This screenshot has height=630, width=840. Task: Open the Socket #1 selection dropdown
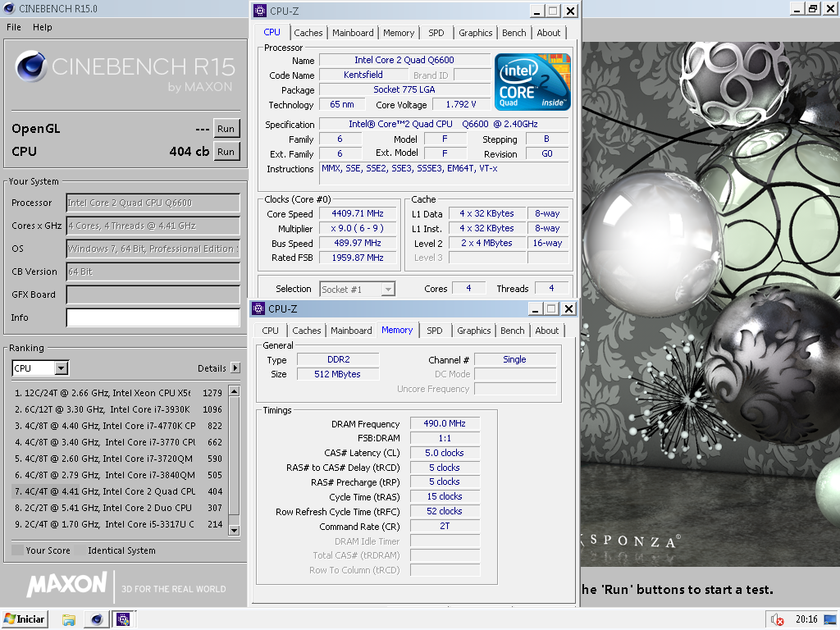[388, 290]
